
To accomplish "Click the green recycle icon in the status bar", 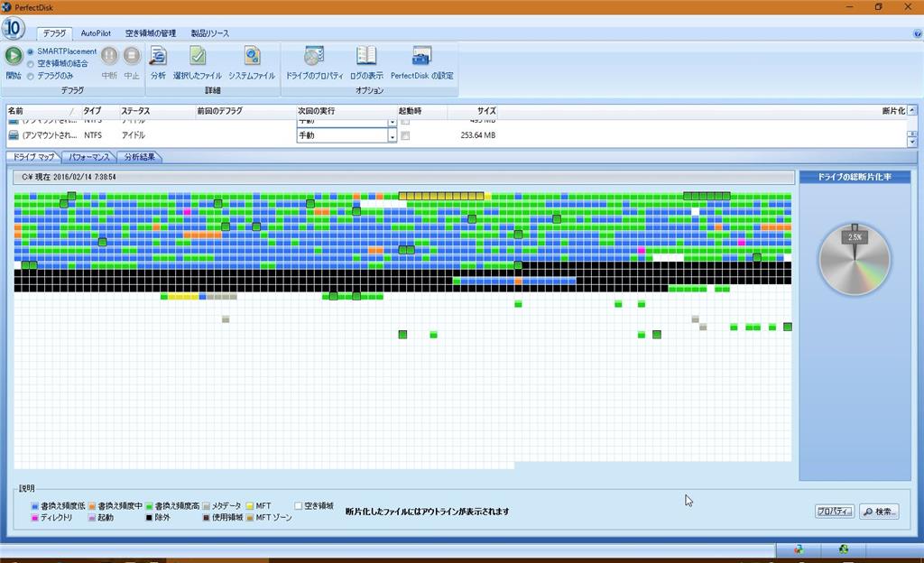I will [x=844, y=549].
